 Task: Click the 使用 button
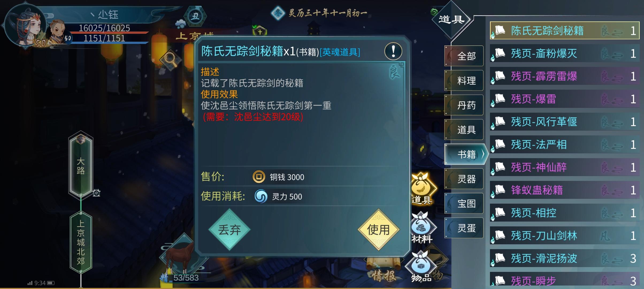(378, 230)
